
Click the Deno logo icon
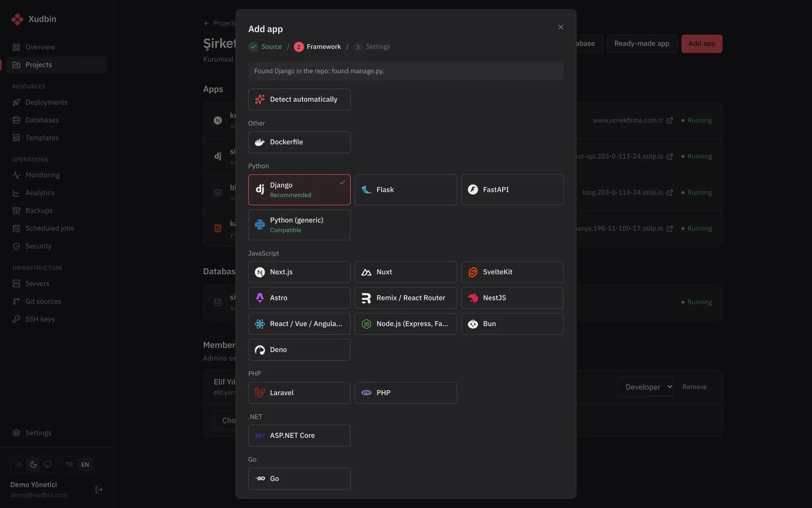point(260,350)
